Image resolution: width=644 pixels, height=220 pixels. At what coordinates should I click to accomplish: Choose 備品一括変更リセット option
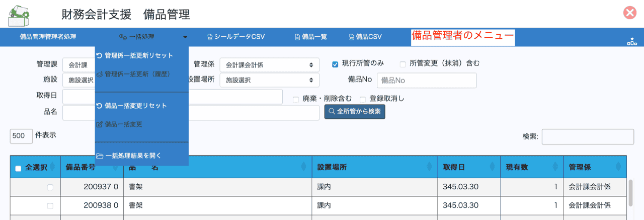[131, 106]
